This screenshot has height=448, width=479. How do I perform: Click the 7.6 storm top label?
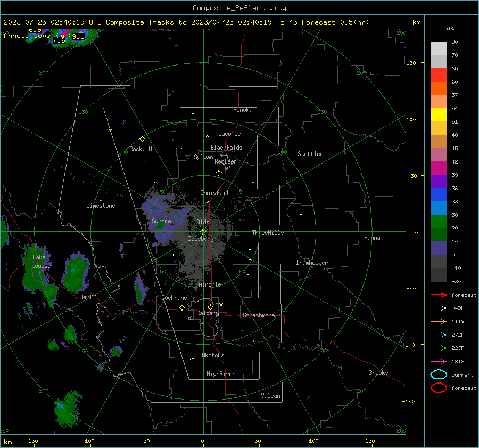point(59,40)
